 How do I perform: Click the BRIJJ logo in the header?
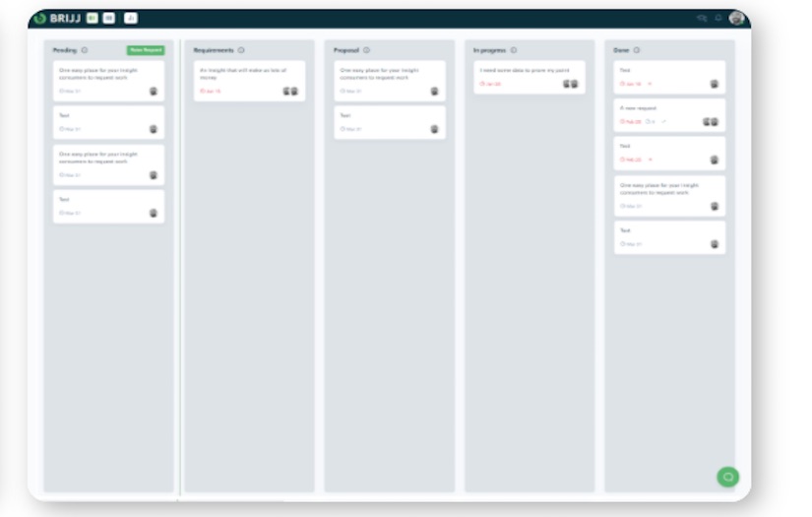57,18
